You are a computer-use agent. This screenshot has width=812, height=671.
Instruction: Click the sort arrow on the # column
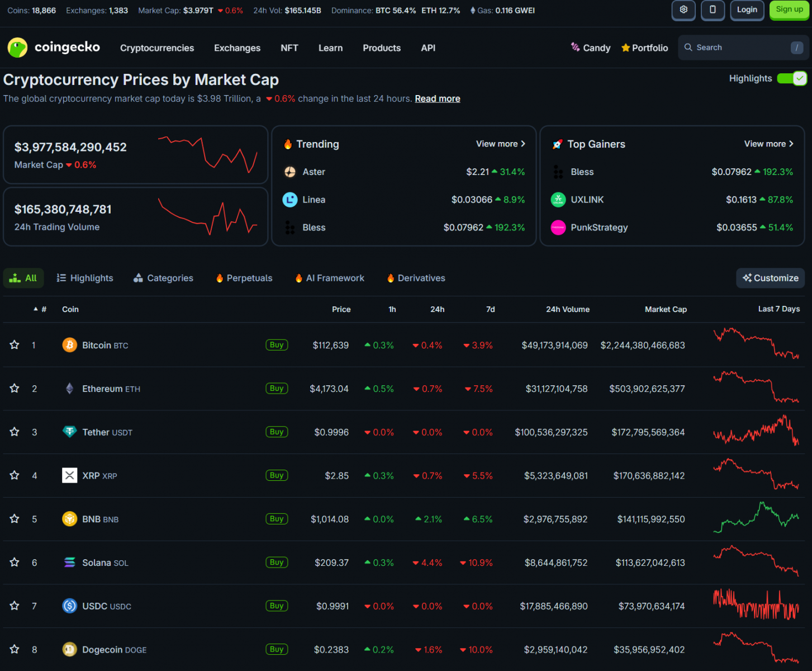[36, 309]
